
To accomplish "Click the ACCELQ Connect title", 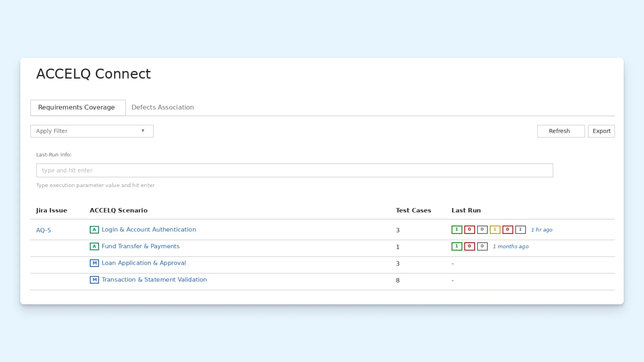I will click(94, 74).
